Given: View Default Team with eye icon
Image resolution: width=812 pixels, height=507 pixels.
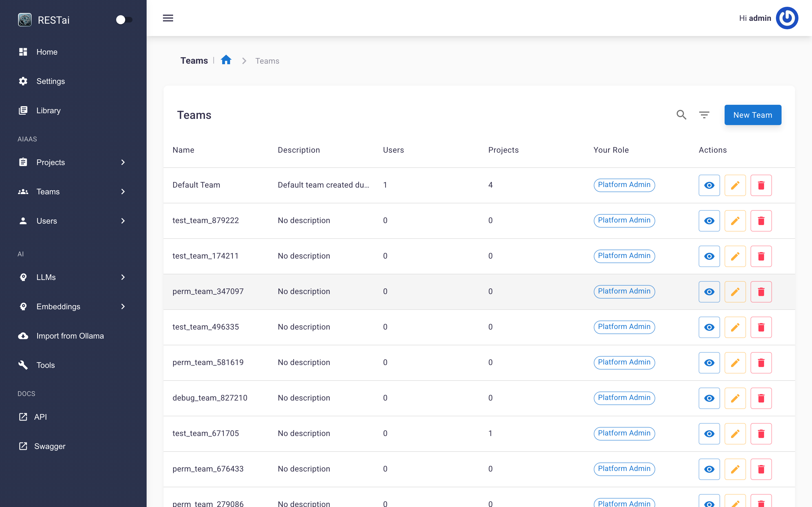Looking at the screenshot, I should tap(709, 185).
